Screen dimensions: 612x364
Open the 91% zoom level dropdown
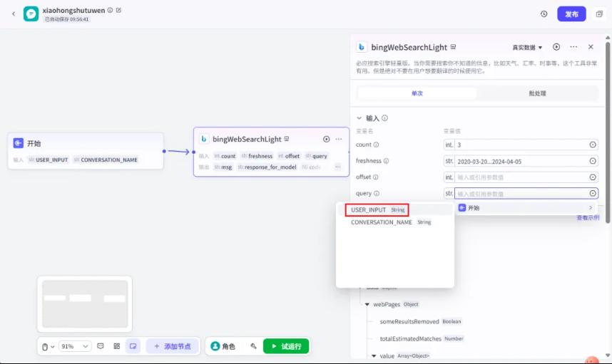(75, 346)
